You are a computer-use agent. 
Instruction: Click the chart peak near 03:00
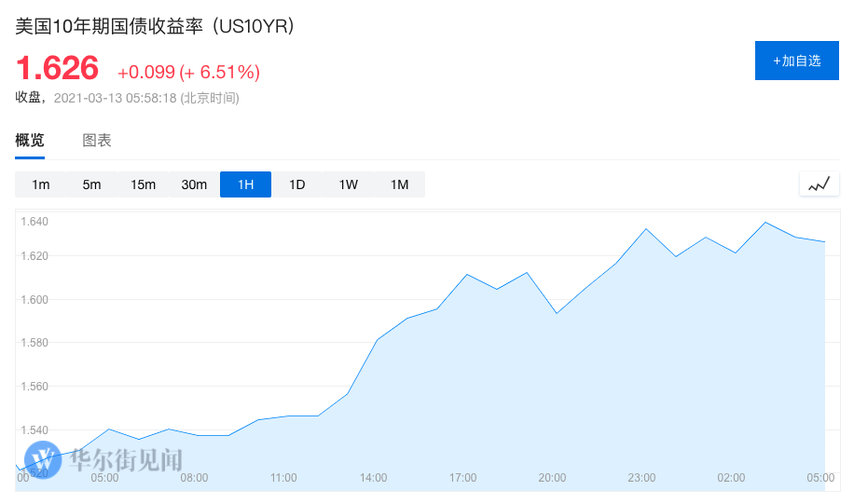[765, 223]
